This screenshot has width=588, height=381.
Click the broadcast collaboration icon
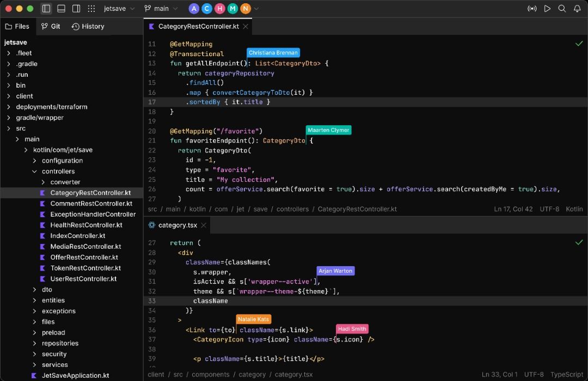click(532, 8)
